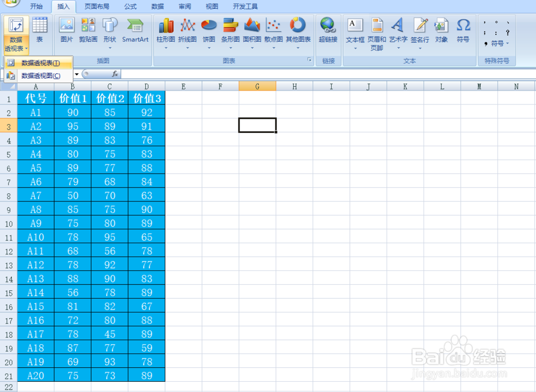Insert a 面积图 area chart
This screenshot has height=392, width=536.
click(x=252, y=33)
